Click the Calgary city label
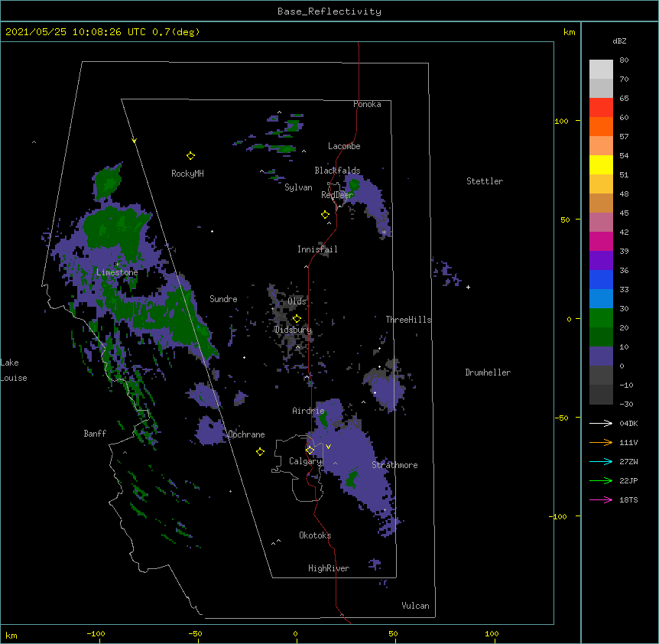 305,461
